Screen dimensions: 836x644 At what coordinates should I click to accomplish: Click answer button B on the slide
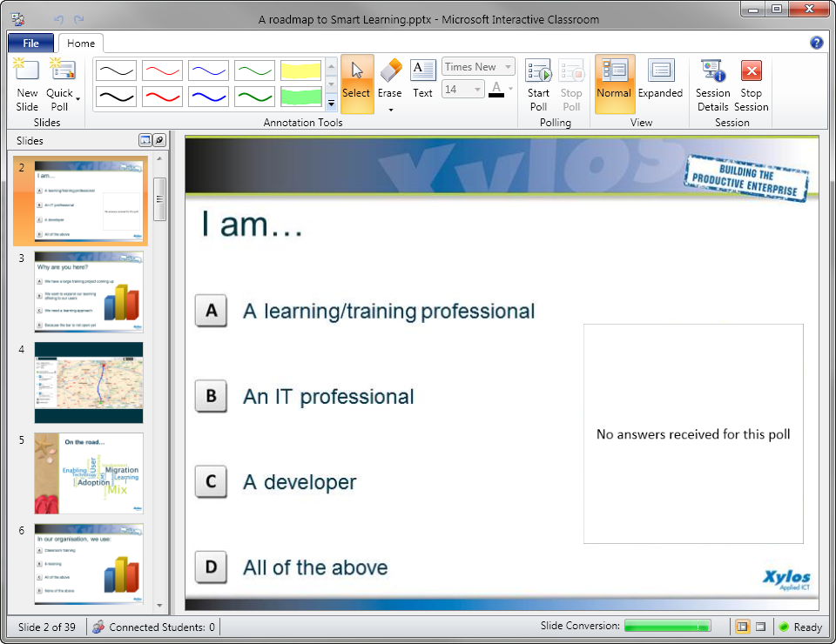(x=211, y=396)
